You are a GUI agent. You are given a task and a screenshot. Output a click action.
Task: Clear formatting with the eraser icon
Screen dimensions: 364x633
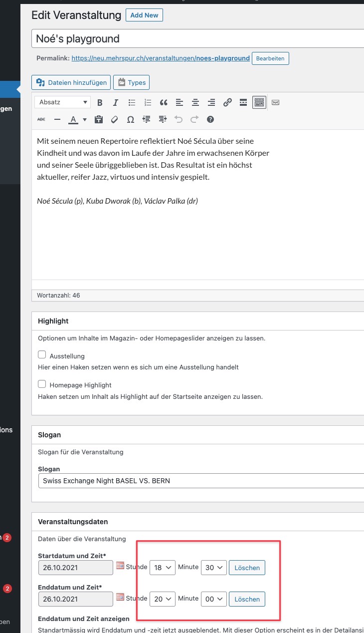115,120
